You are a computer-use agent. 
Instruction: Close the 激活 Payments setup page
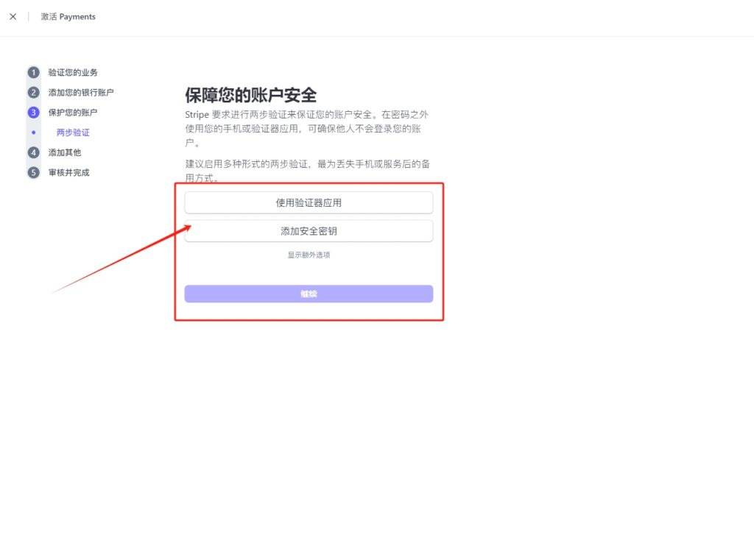13,16
